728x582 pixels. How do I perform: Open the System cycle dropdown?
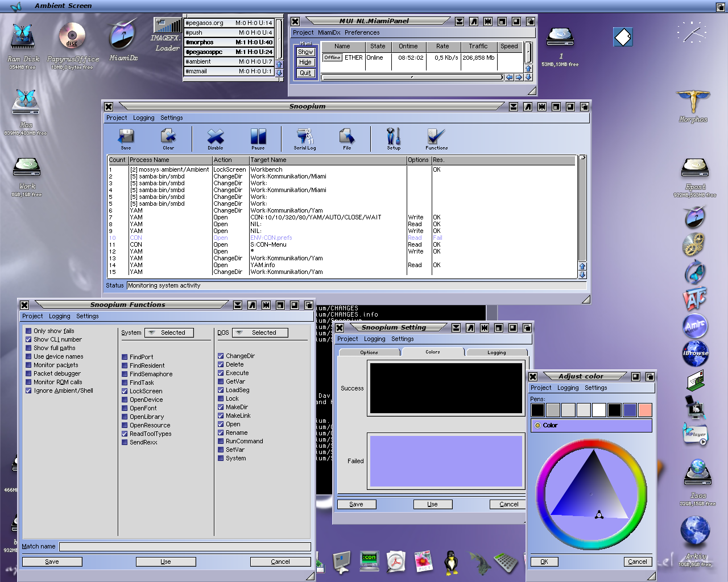click(x=169, y=332)
